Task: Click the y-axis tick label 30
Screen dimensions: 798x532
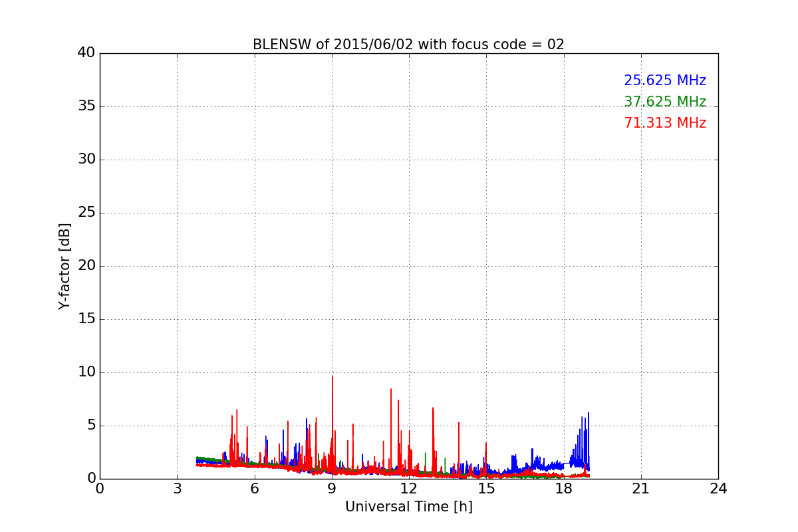Action: [x=86, y=160]
